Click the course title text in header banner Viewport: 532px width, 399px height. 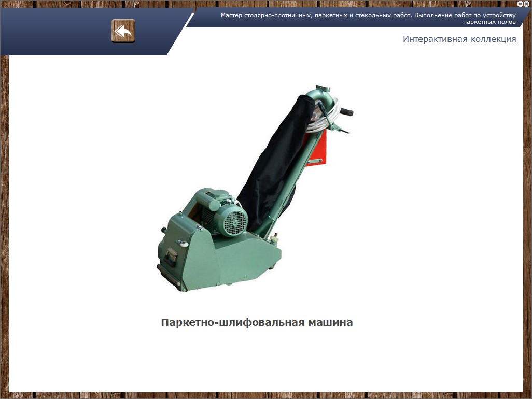(368, 15)
